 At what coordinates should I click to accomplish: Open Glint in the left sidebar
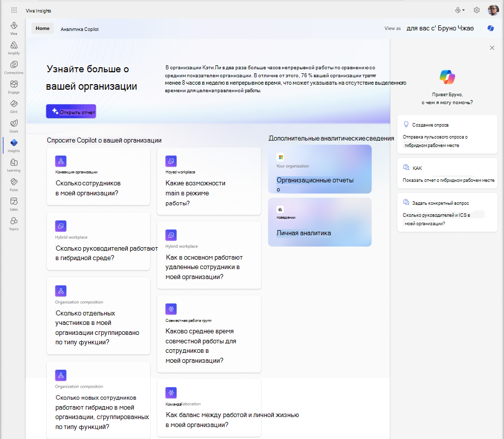tap(14, 107)
